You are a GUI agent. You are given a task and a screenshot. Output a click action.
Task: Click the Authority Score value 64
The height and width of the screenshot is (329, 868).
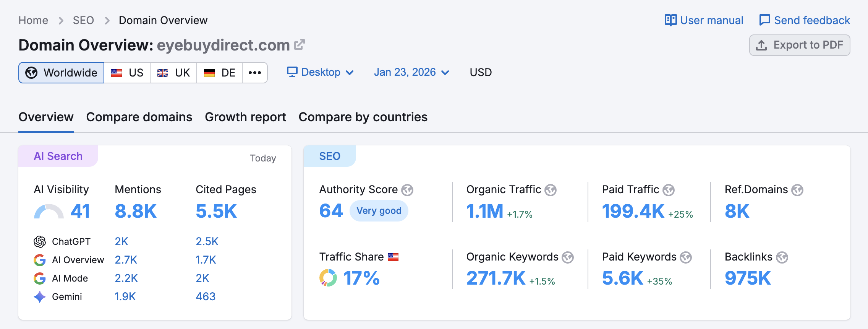331,211
